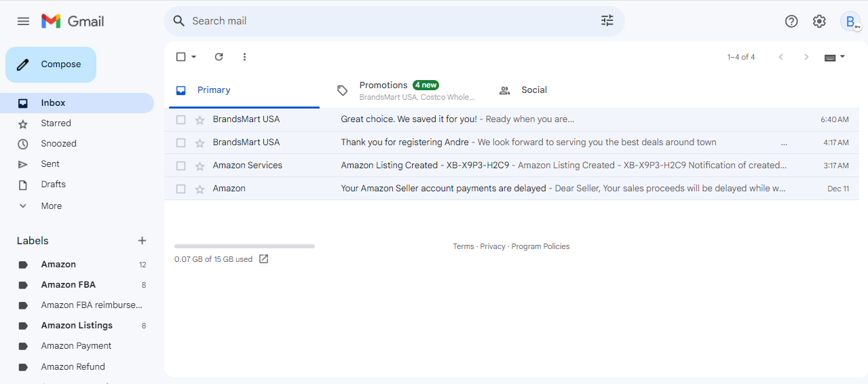Open the Inbox folder
The width and height of the screenshot is (868, 384).
pos(77,103)
